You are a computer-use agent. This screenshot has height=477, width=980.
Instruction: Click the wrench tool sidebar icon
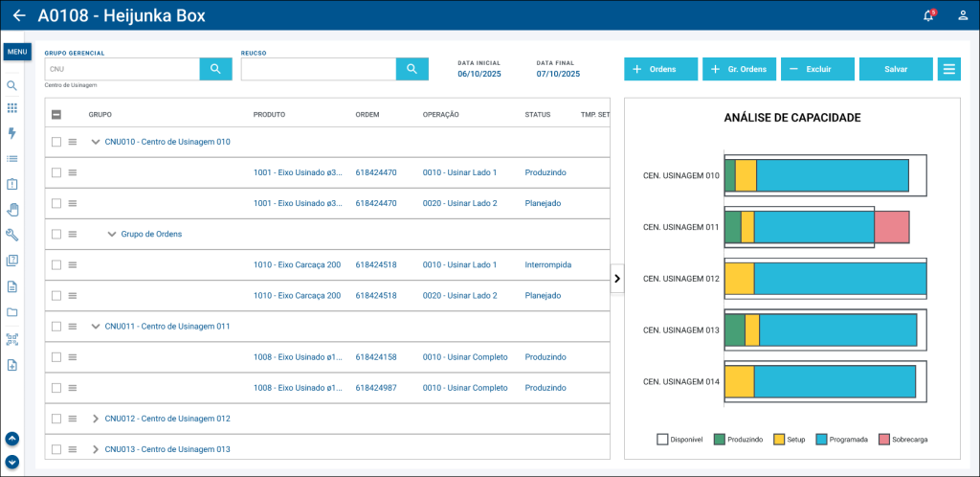click(12, 235)
